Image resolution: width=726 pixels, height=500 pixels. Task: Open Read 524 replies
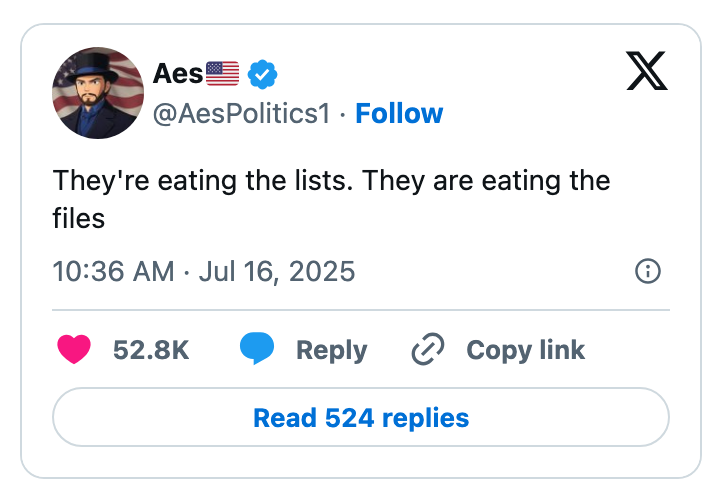(x=361, y=417)
